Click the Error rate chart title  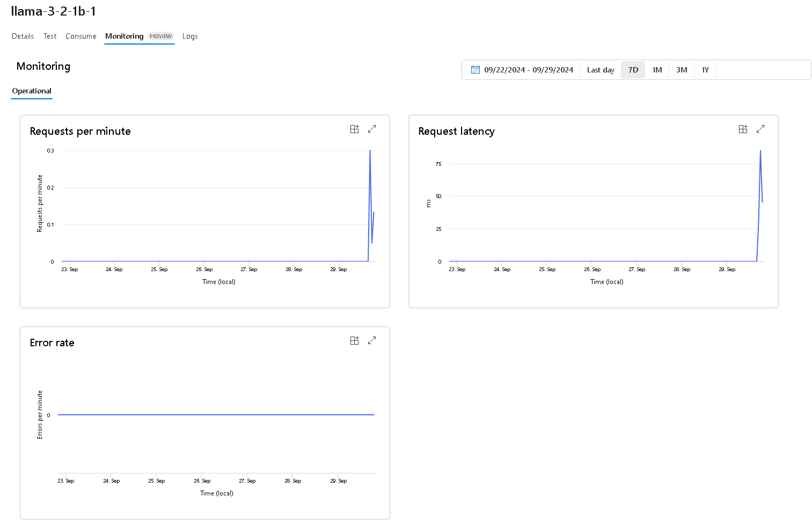point(52,342)
